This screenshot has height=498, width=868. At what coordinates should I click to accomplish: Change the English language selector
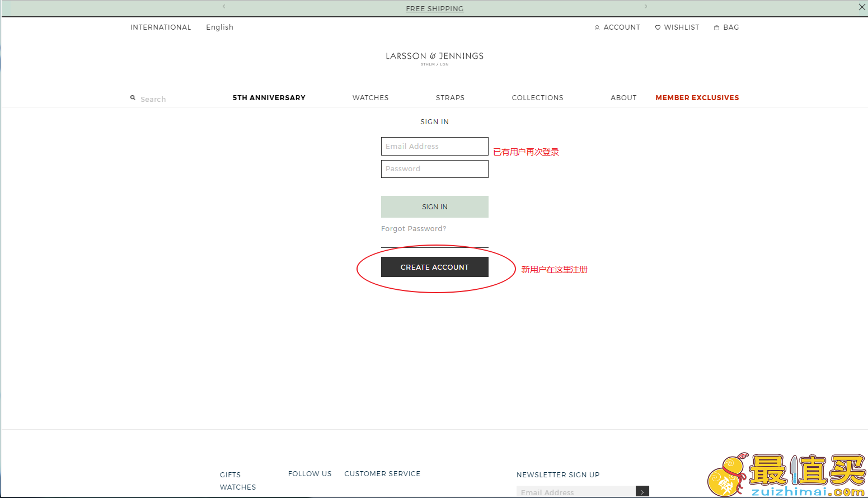coord(219,27)
